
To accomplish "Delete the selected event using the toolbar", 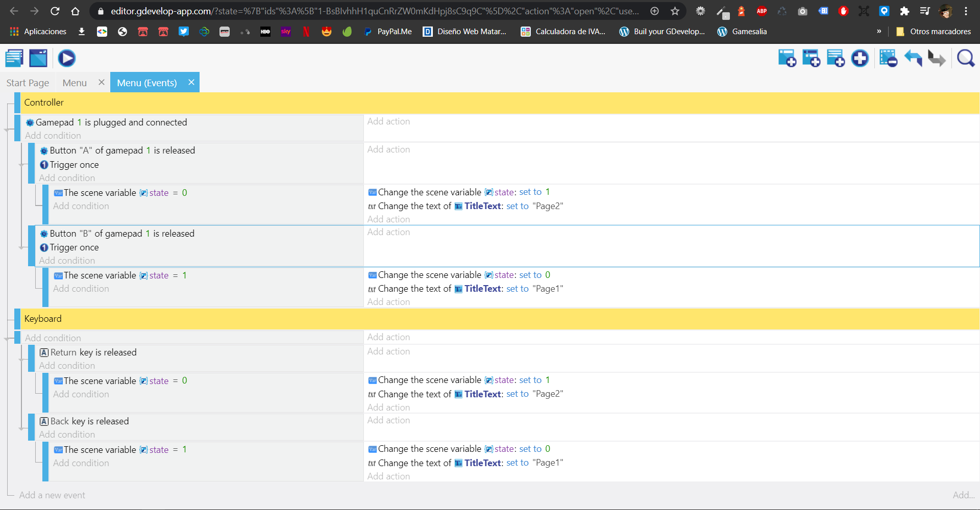I will 888,58.
